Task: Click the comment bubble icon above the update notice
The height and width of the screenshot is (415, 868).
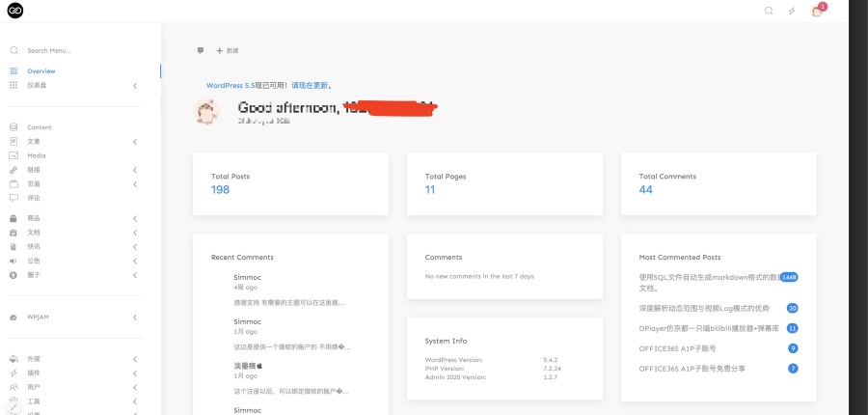Action: 201,50
